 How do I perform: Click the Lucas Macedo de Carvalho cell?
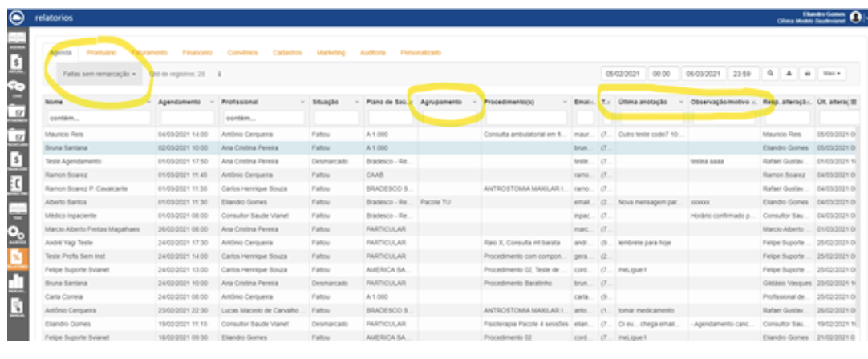(x=264, y=310)
